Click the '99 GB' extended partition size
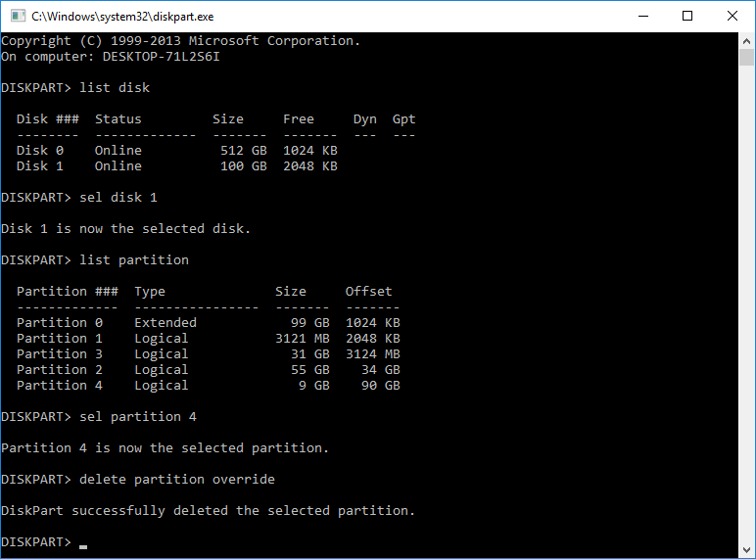 (310, 322)
